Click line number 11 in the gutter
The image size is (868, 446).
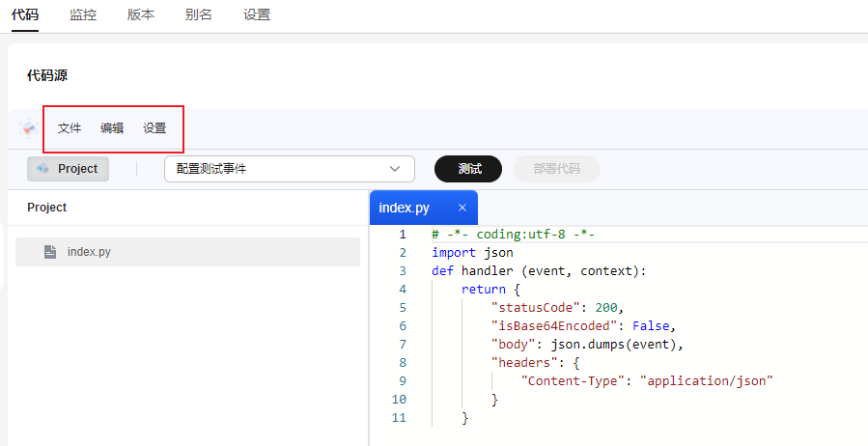[x=400, y=417]
